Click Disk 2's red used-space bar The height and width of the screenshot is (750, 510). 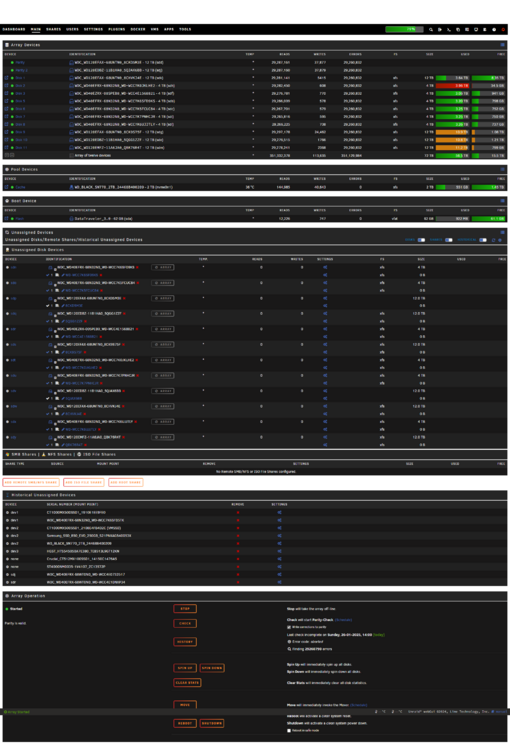click(x=452, y=86)
